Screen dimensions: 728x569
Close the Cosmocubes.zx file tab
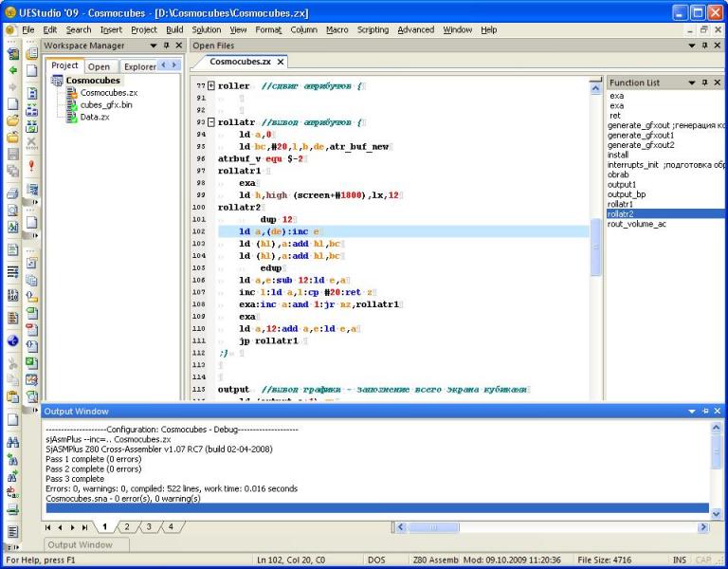pyautogui.click(x=281, y=62)
